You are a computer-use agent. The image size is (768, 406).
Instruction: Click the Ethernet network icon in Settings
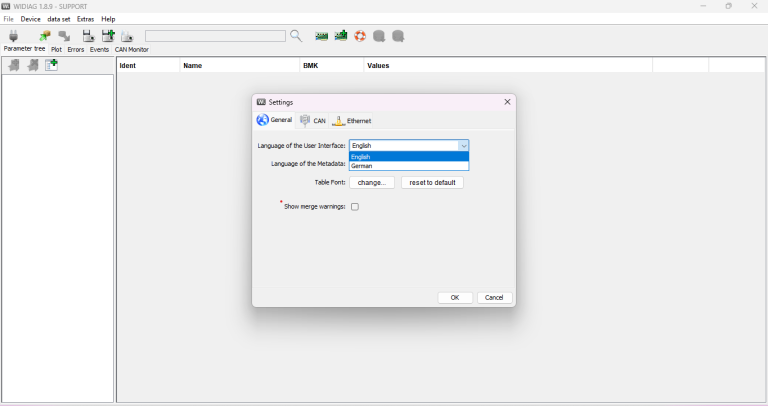click(x=338, y=120)
